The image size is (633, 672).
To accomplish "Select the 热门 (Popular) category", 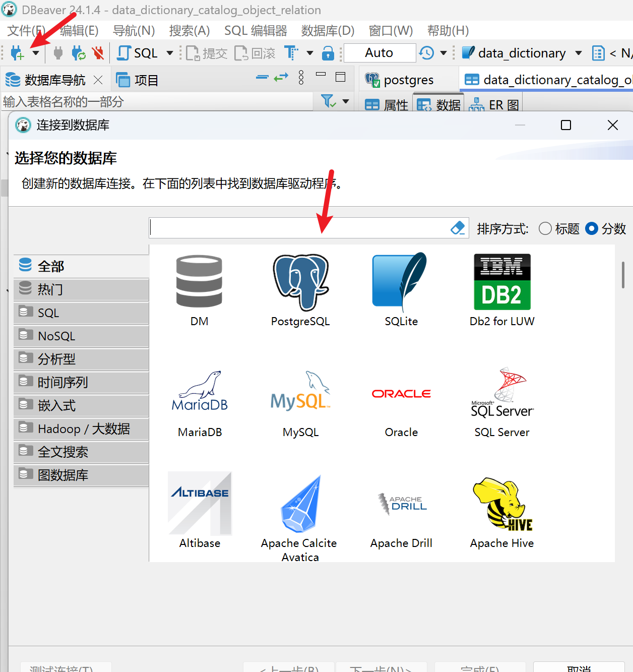I will (81, 289).
